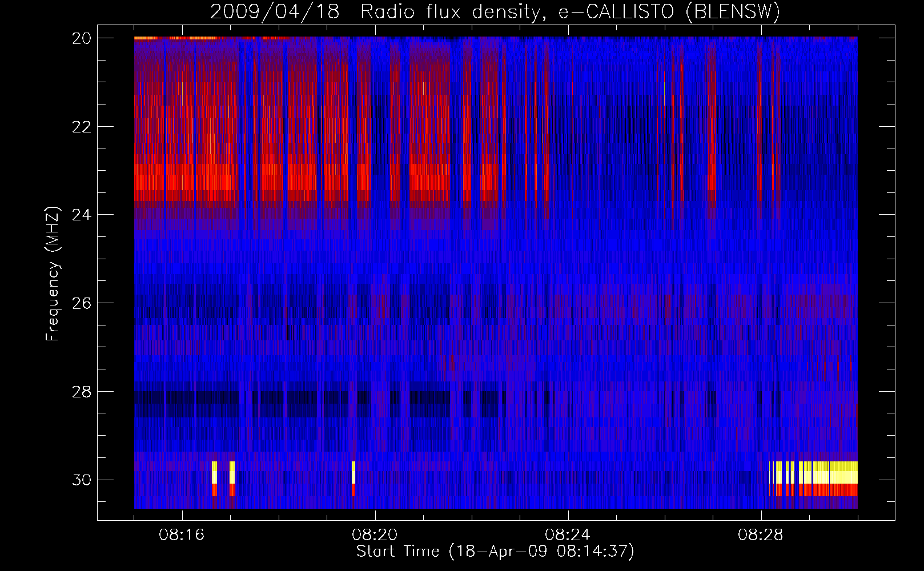Click the 08:20 time tick label
This screenshot has height=571, width=924.
coord(375,535)
